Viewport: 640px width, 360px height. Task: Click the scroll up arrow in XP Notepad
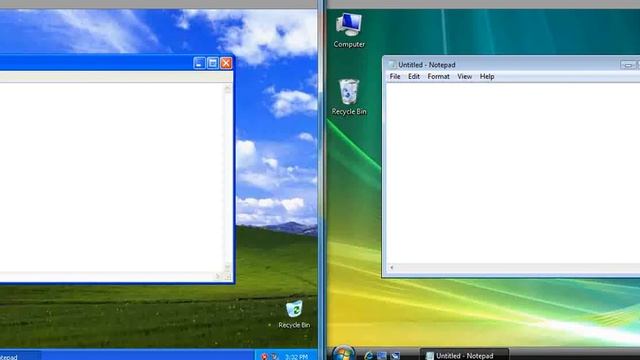click(x=228, y=89)
